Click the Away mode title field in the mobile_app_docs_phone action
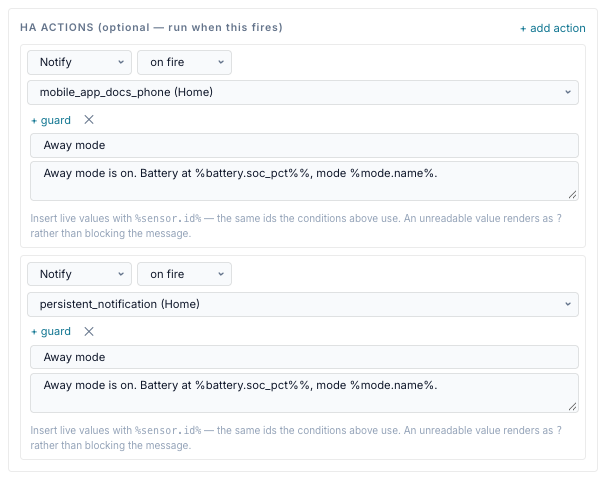The height and width of the screenshot is (479, 606). click(x=304, y=145)
